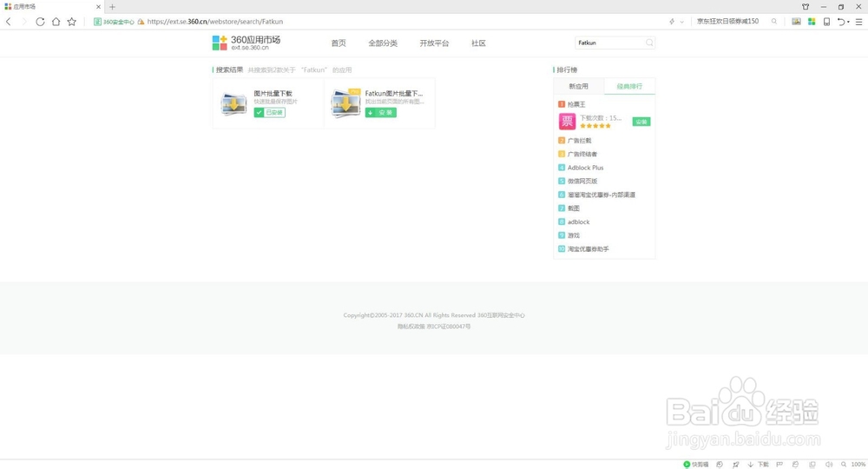Image resolution: width=868 pixels, height=469 pixels.
Task: Close the 应用市场 tab
Action: (99, 7)
